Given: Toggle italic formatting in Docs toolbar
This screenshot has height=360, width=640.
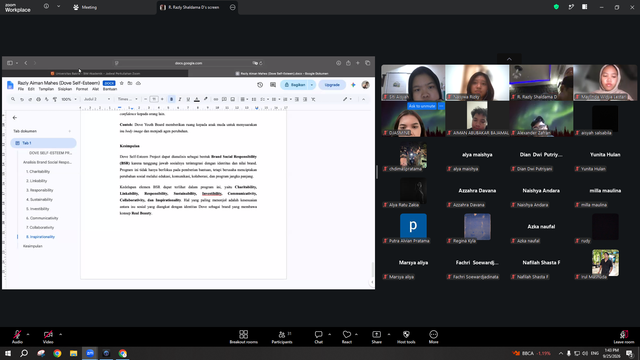Looking at the screenshot, I should tap(180, 99).
